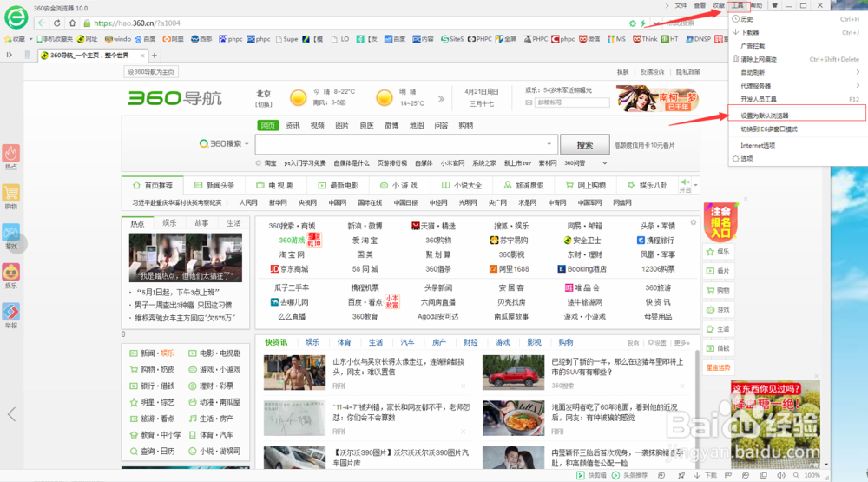This screenshot has width=868, height=482.
Task: Choose 历史 in the tools menu
Action: (798, 19)
